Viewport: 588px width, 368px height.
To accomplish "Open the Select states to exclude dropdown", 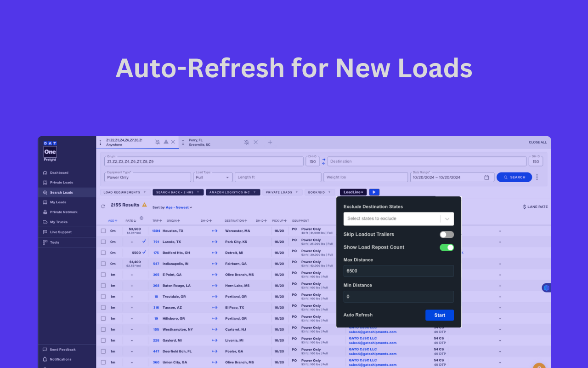I will 398,218.
